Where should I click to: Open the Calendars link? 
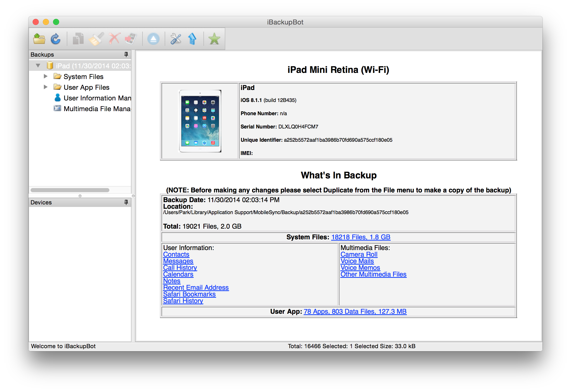point(178,274)
